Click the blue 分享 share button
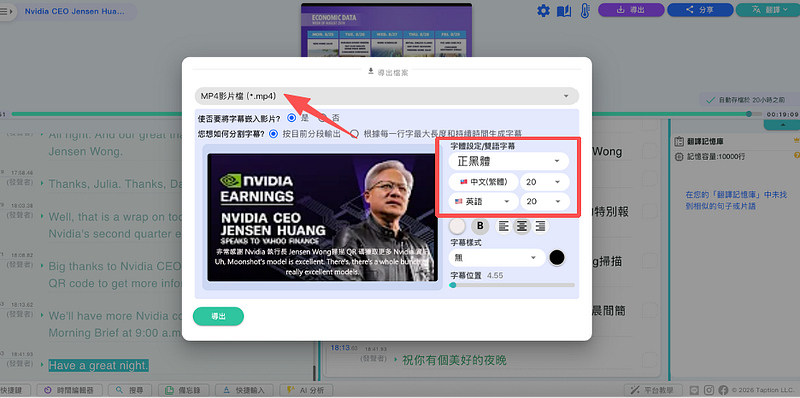 (x=700, y=10)
